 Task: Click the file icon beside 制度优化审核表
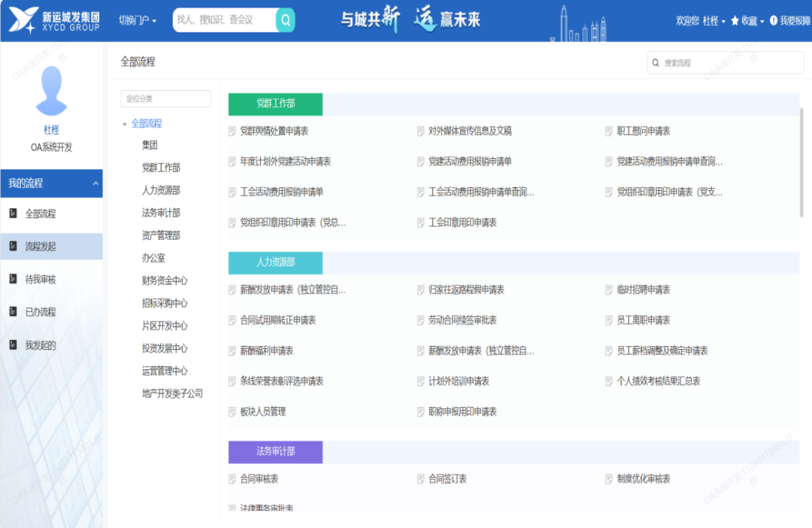[609, 479]
